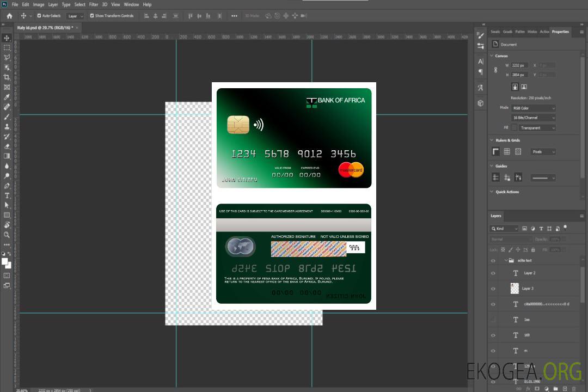Image resolution: width=588 pixels, height=392 pixels.
Task: Open the Image menu
Action: pyautogui.click(x=39, y=4)
